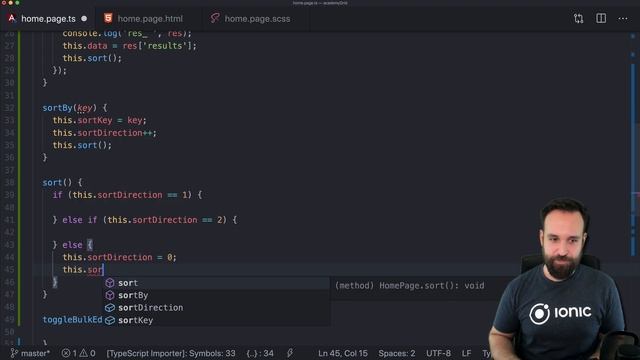The image size is (640, 360).
Task: Click TypeScript Importer Symbols: 33 status
Action: (171, 353)
